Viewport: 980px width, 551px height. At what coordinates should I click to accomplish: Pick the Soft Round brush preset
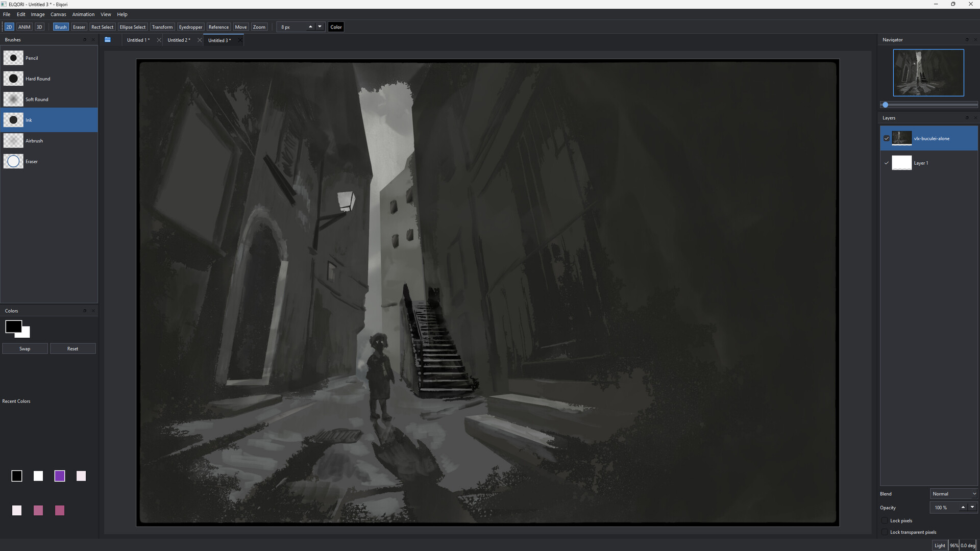coord(49,99)
